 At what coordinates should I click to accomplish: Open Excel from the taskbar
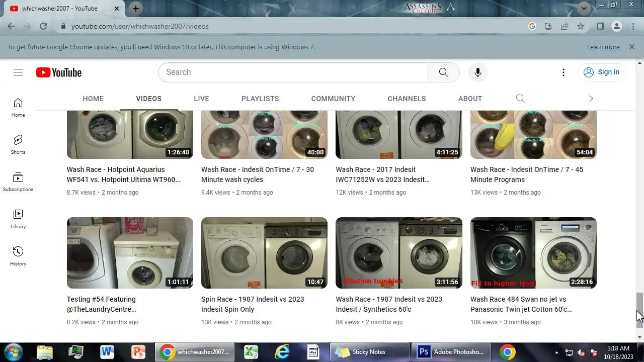click(251, 352)
